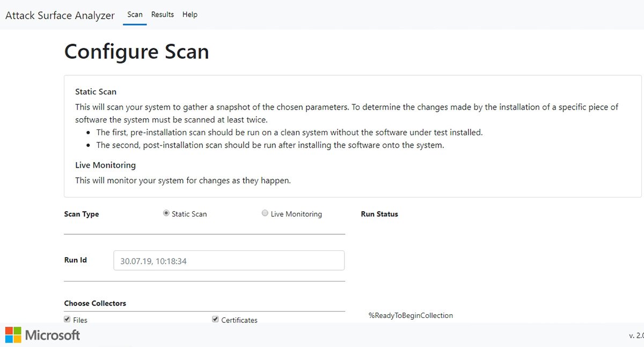The width and height of the screenshot is (644, 347).
Task: Click the Choose Collectors heading
Action: (x=95, y=303)
